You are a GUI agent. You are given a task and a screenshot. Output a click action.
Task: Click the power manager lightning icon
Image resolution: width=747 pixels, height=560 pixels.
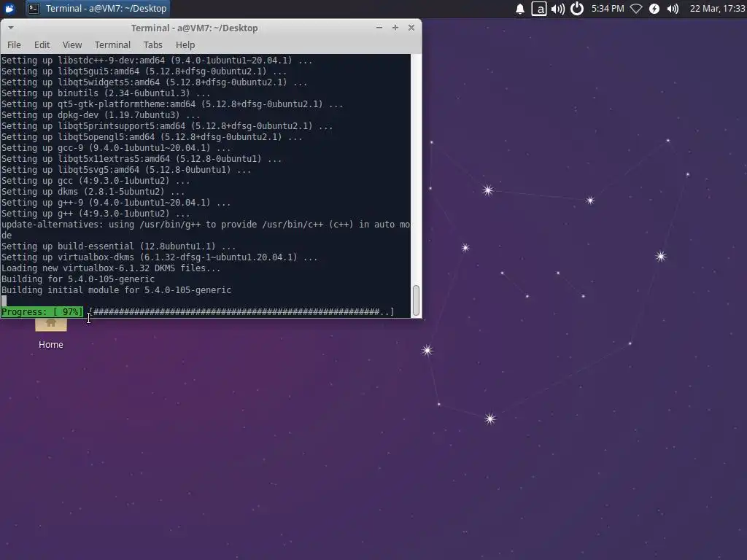pyautogui.click(x=654, y=9)
